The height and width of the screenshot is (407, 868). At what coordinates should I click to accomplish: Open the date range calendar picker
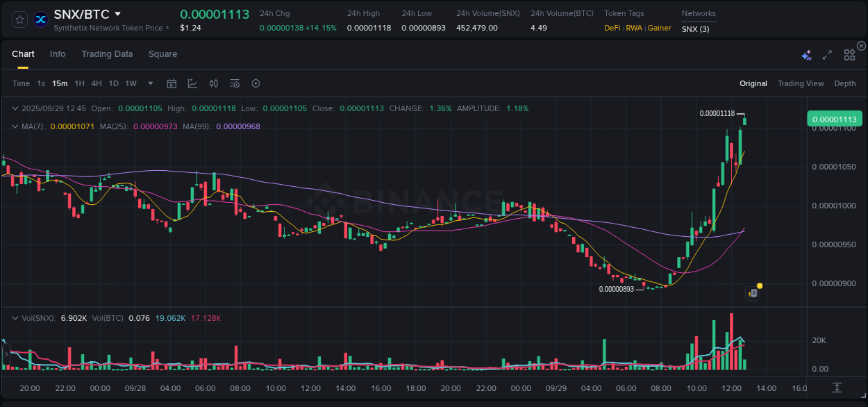tap(172, 83)
